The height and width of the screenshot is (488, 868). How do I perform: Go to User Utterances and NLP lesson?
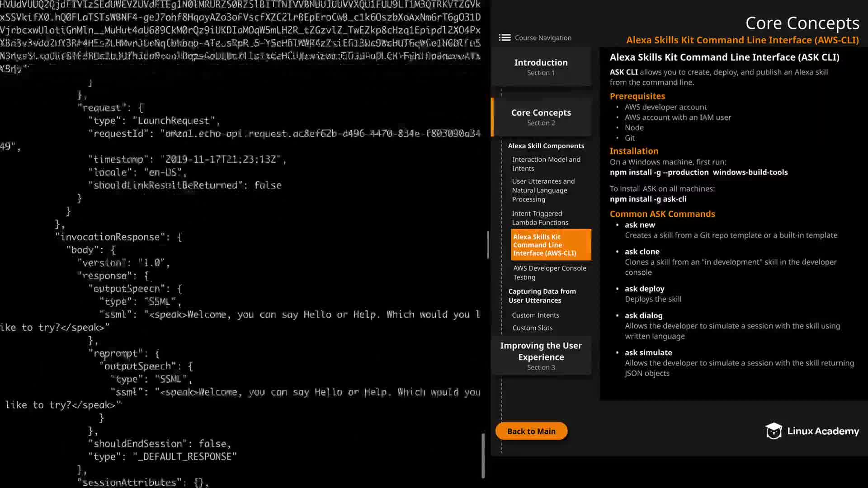click(x=543, y=190)
